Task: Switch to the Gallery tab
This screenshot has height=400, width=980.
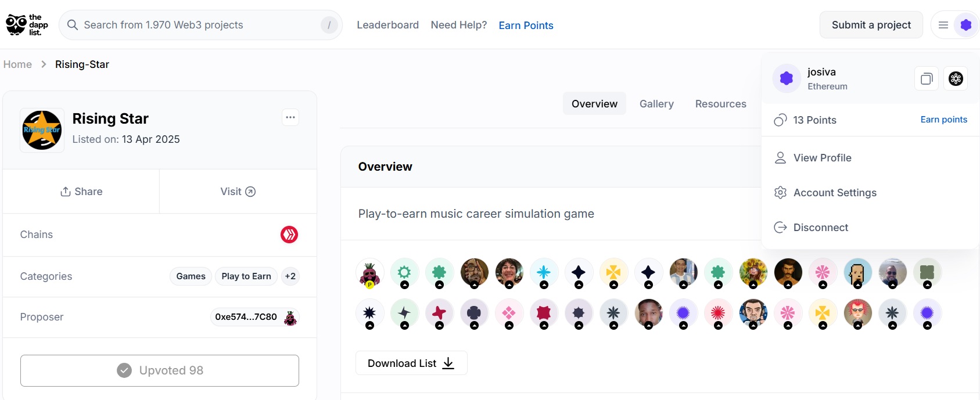Action: coord(656,103)
